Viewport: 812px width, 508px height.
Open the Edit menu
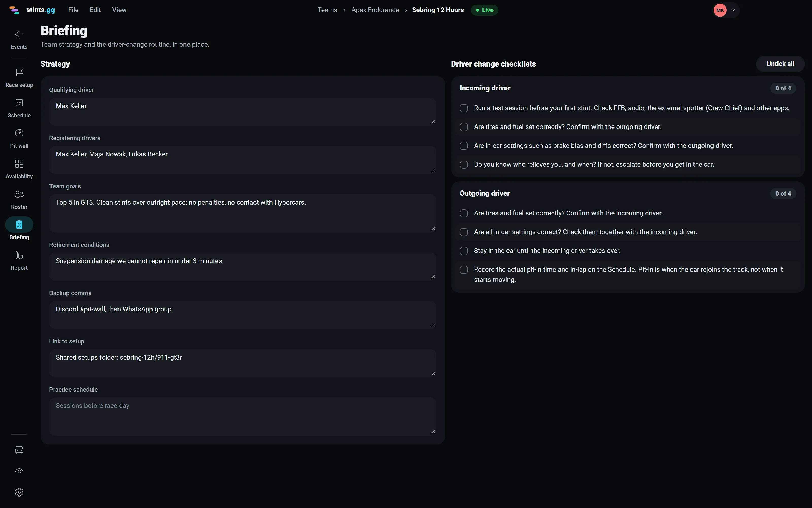(95, 10)
